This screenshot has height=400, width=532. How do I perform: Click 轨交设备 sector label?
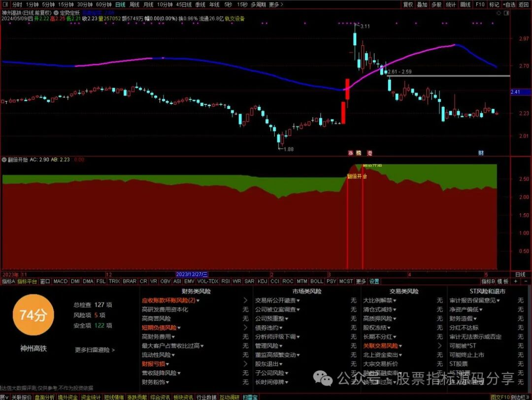coord(234,19)
